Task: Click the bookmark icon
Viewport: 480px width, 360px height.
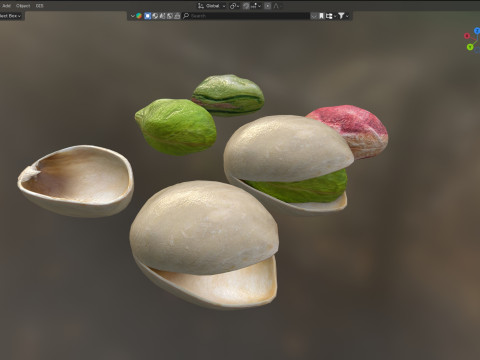Action: [321, 16]
